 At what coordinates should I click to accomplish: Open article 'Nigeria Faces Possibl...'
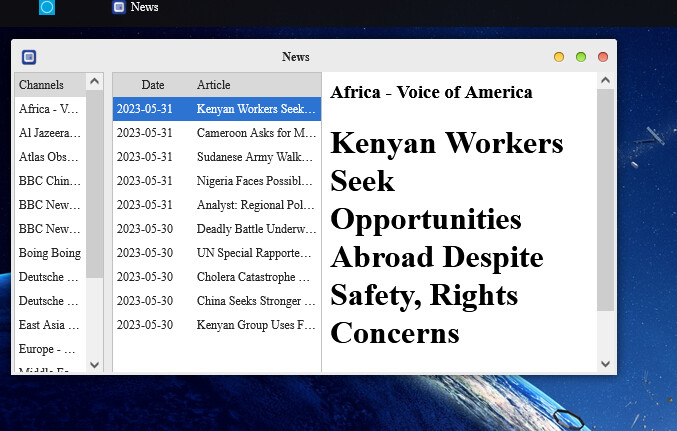coord(217,181)
